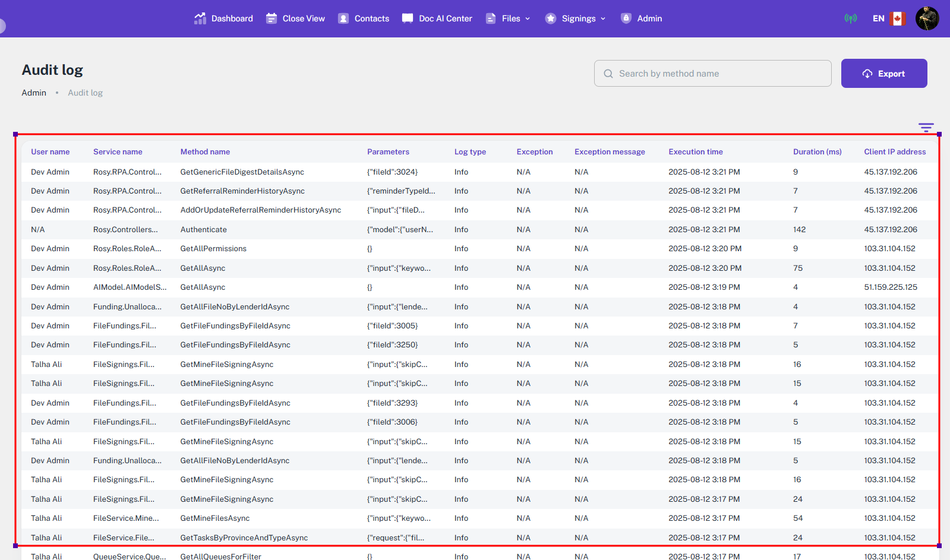Viewport: 950px width, 560px height.
Task: Sort by Exception message column header
Action: pyautogui.click(x=610, y=152)
